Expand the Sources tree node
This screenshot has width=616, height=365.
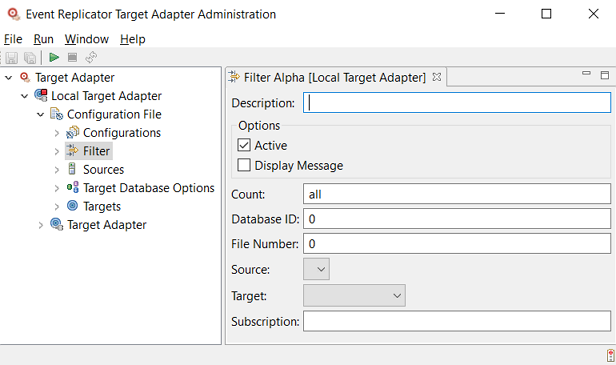click(57, 170)
